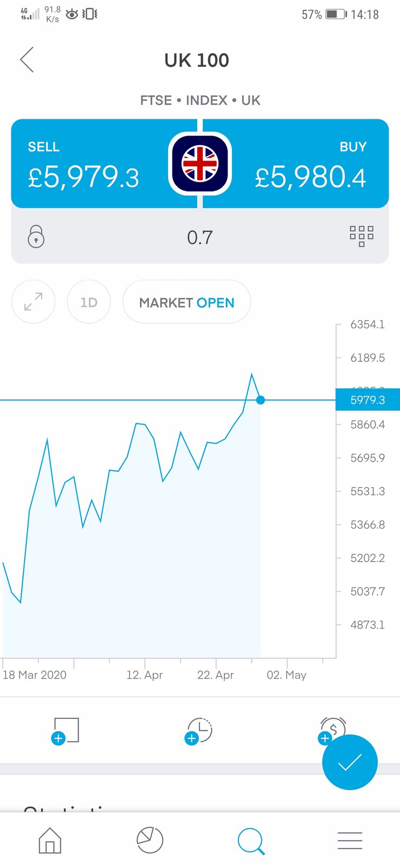Confirm with the blue checkmark button
The width and height of the screenshot is (400, 868).
(350, 762)
